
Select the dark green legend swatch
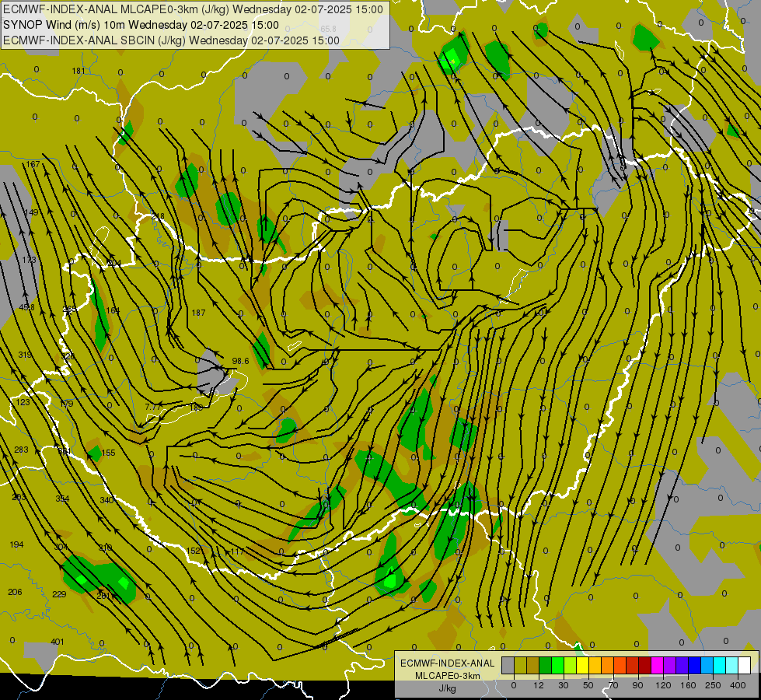(x=546, y=665)
